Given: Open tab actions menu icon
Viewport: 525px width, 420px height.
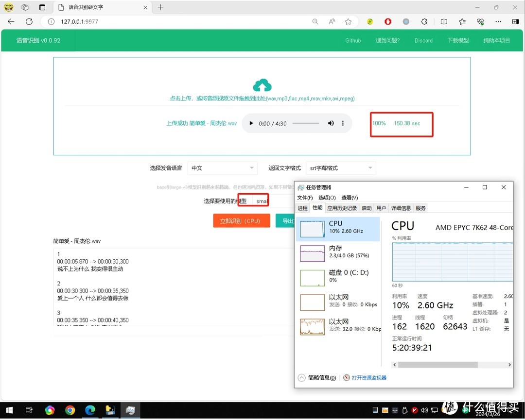Looking at the screenshot, I should click(42, 7).
